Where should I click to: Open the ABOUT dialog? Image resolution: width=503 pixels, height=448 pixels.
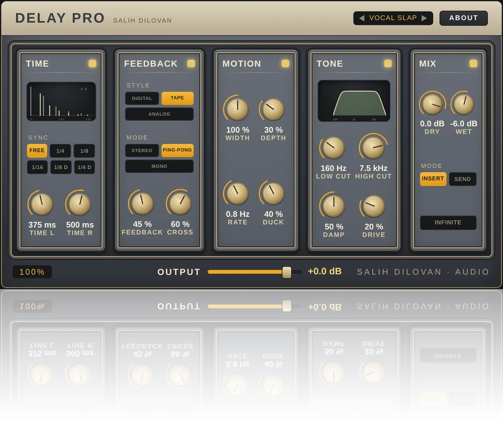click(x=464, y=18)
